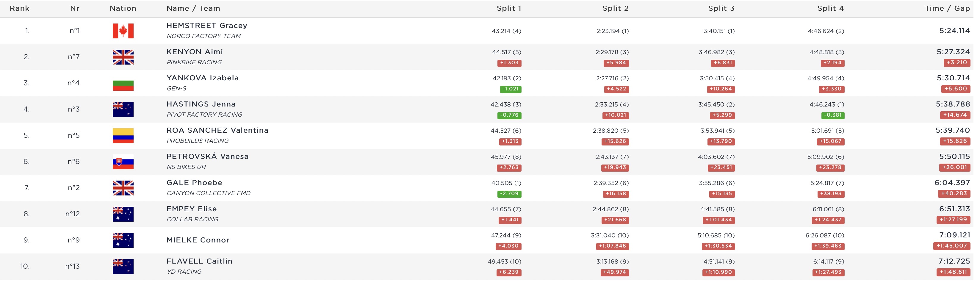
Task: Click bib number n°13
Action: click(73, 266)
